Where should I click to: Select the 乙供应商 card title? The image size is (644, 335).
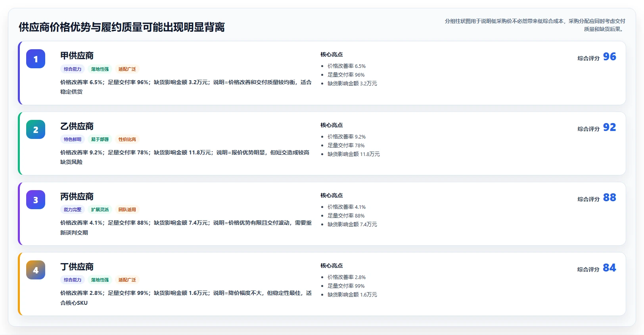(77, 126)
